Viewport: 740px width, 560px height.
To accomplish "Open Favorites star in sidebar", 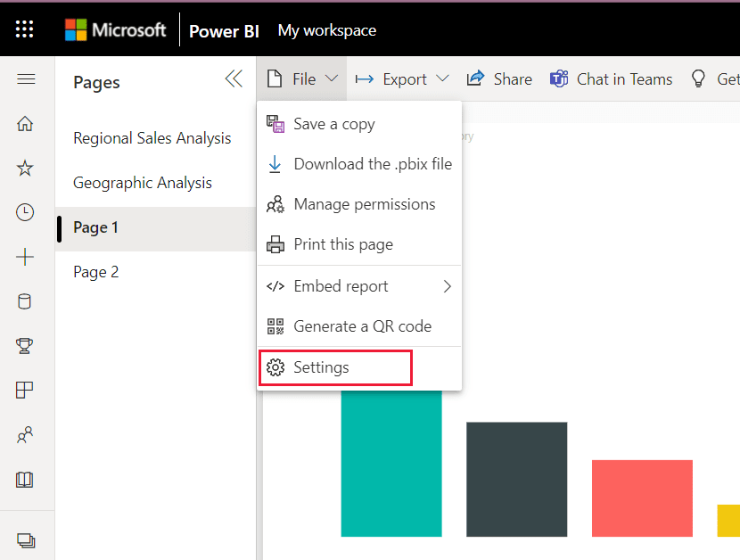I will click(x=25, y=169).
